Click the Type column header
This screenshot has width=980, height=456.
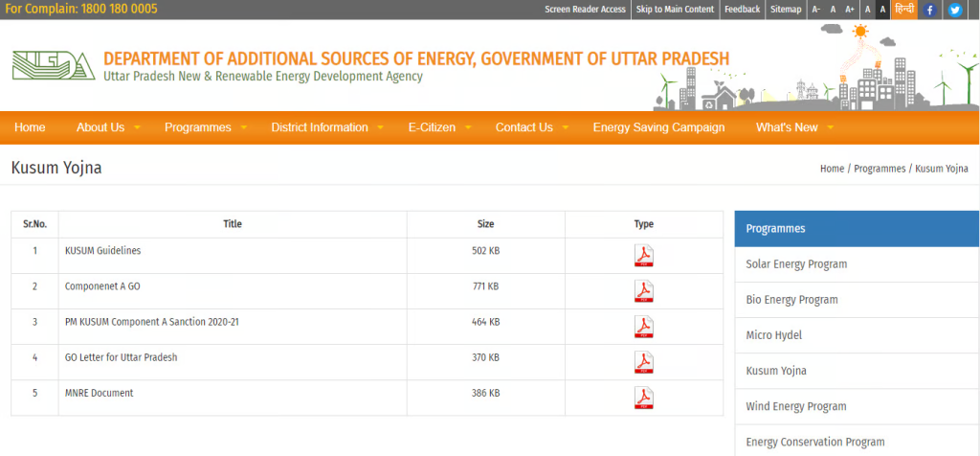click(x=644, y=224)
